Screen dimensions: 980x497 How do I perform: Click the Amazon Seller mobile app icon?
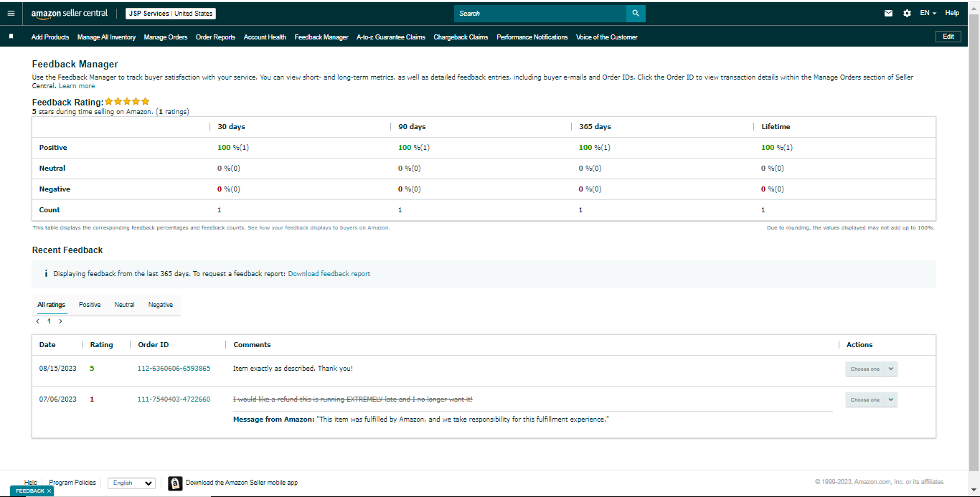pos(175,483)
